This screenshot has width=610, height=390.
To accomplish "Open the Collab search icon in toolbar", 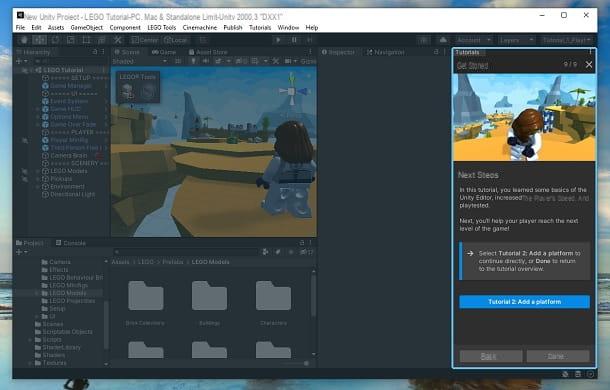I will pos(424,40).
